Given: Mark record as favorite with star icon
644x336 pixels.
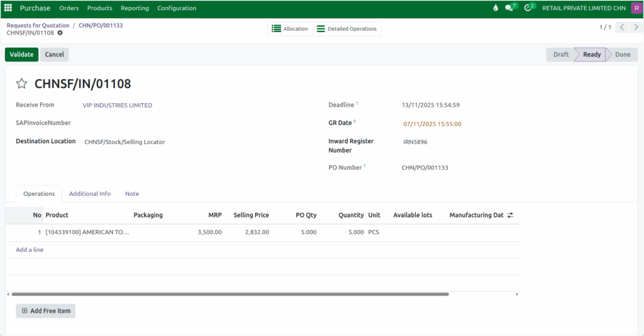Looking at the screenshot, I should (x=21, y=84).
